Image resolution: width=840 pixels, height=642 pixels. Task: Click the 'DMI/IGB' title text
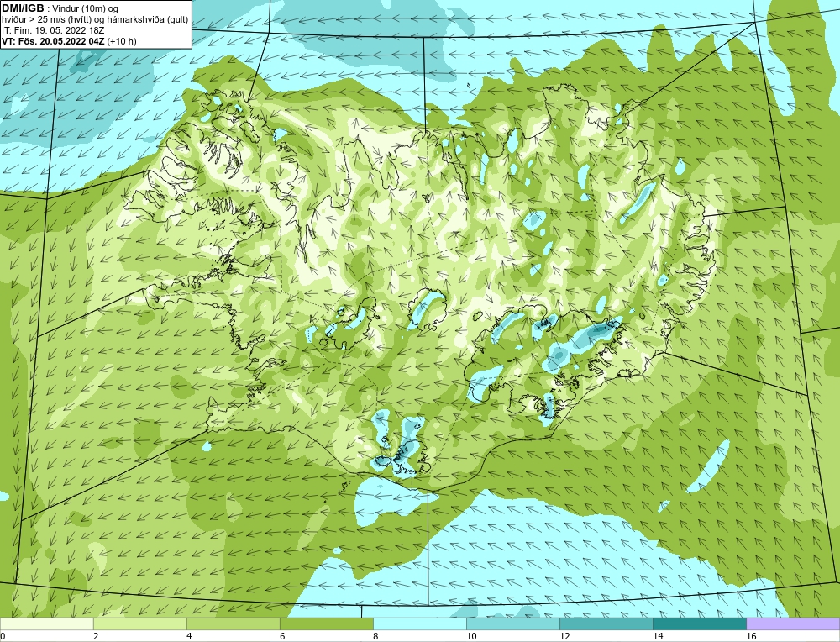tap(23, 8)
